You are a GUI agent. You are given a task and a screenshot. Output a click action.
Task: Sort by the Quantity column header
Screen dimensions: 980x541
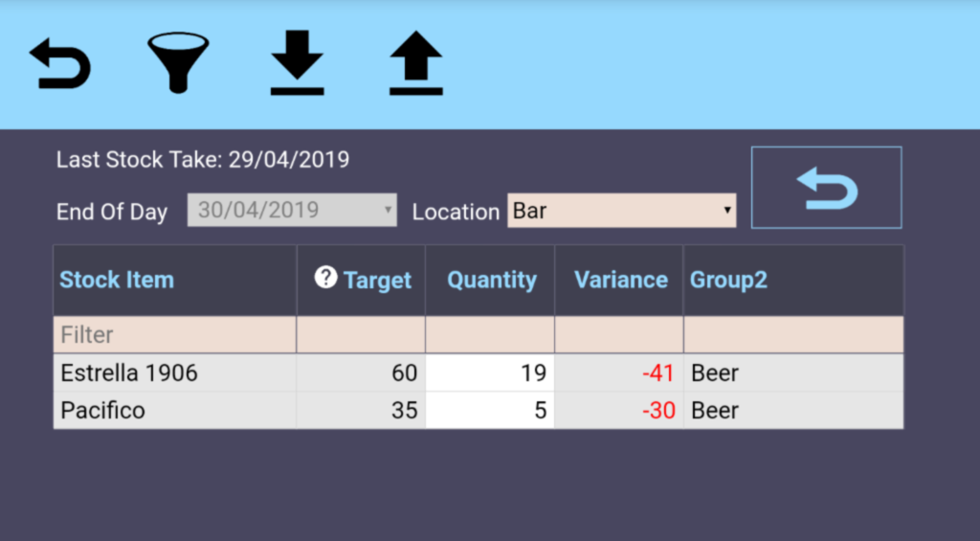pyautogui.click(x=492, y=281)
